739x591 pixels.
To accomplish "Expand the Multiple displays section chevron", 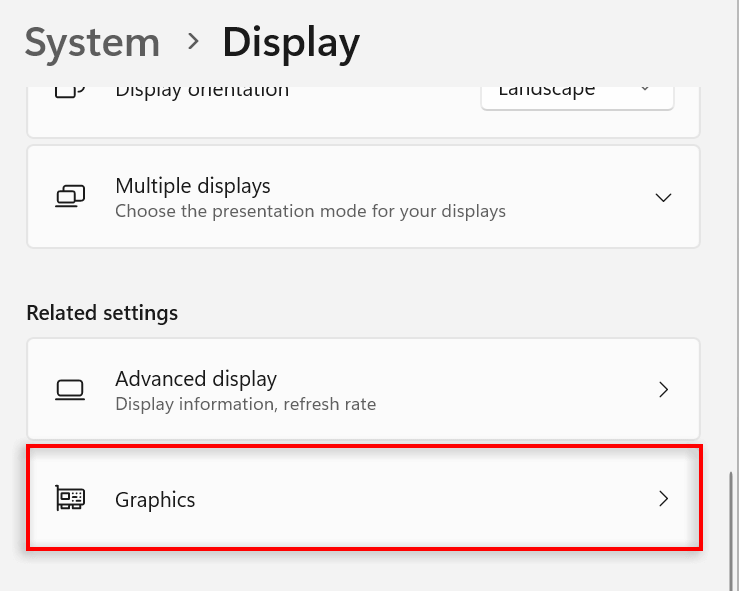I will 663,197.
